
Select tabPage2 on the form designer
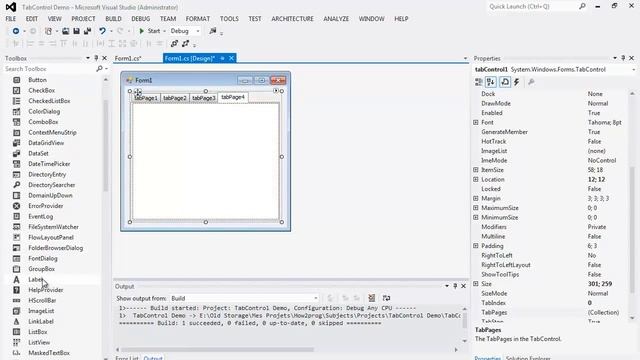pyautogui.click(x=175, y=98)
